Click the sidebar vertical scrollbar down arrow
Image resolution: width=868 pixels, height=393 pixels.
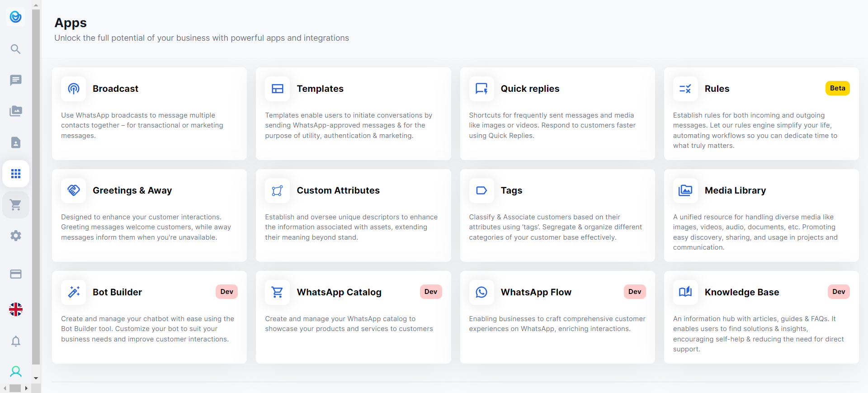[36, 378]
